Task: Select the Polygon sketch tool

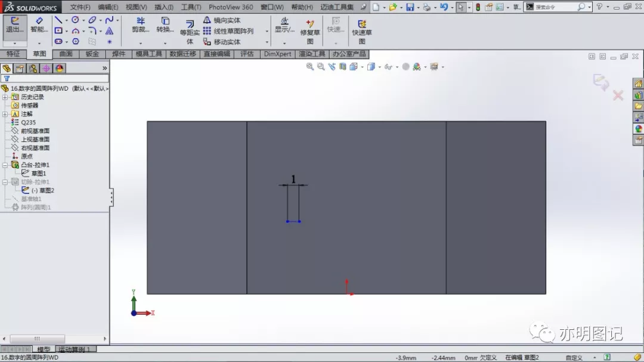Action: (76, 42)
